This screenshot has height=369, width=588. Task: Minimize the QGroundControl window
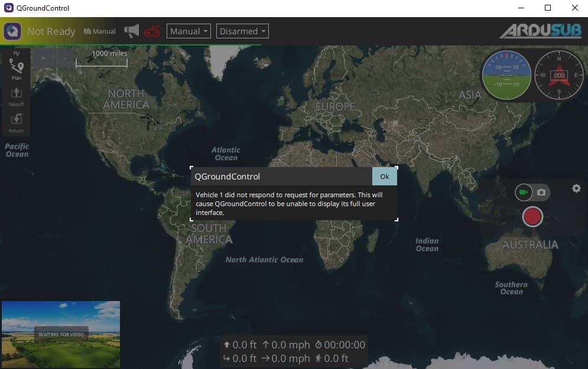521,8
